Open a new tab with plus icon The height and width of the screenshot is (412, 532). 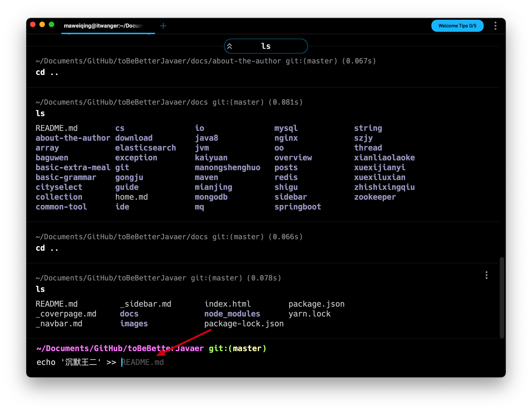point(163,26)
